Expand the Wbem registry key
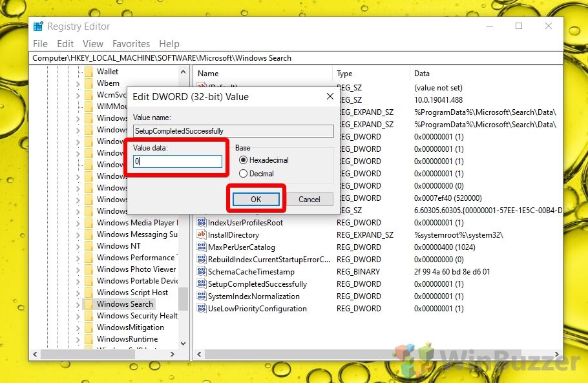The image size is (588, 383). (78, 83)
